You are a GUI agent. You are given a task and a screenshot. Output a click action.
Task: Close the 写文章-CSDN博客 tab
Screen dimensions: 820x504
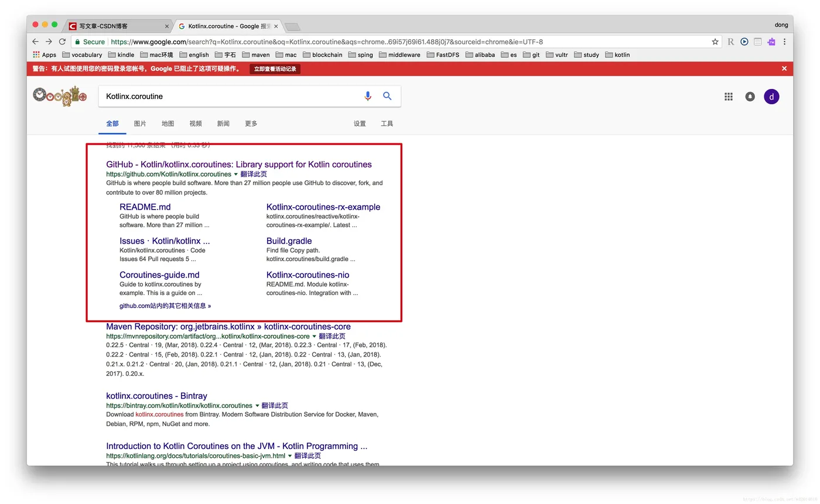coord(167,26)
